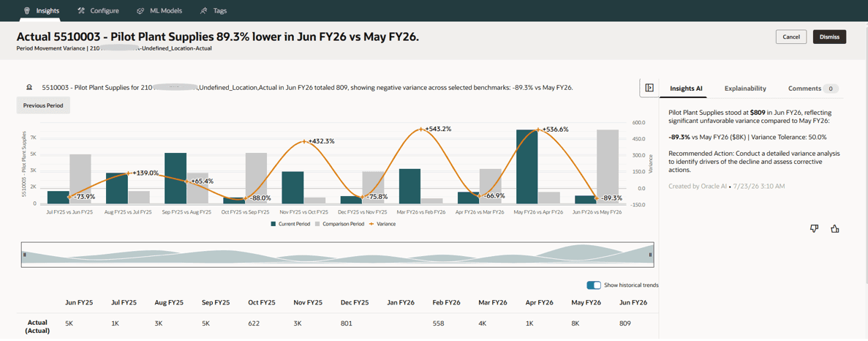Click Sep FY25 current period bar
The width and height of the screenshot is (868, 341).
[176, 179]
